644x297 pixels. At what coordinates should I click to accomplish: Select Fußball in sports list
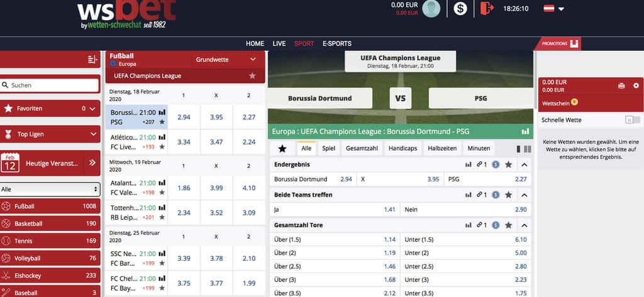coord(50,207)
